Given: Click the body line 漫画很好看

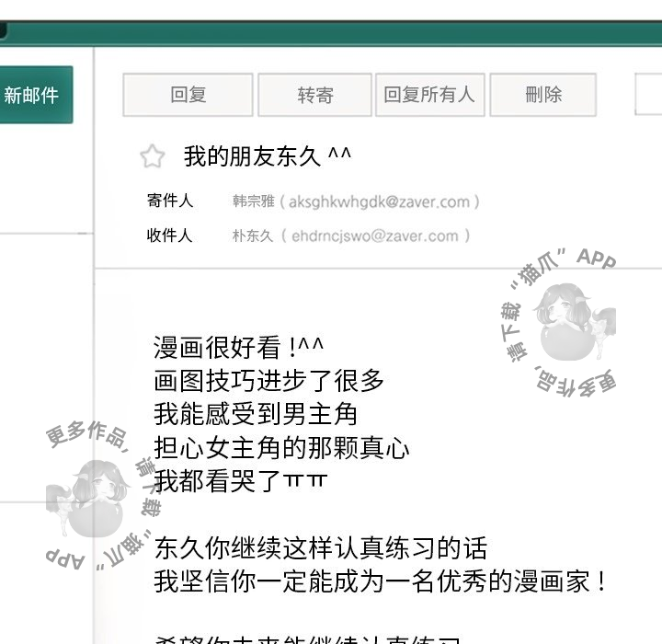Looking at the screenshot, I should [239, 347].
